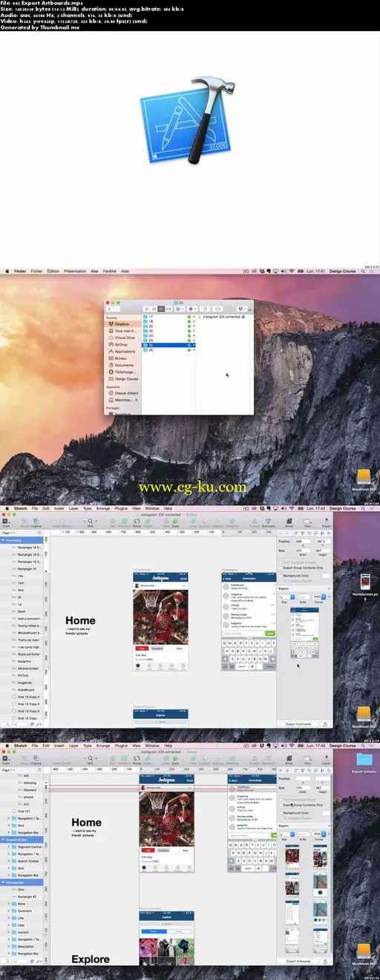Image resolution: width=380 pixels, height=980 pixels.
Task: Click the Finder window share icon
Action: (206, 309)
